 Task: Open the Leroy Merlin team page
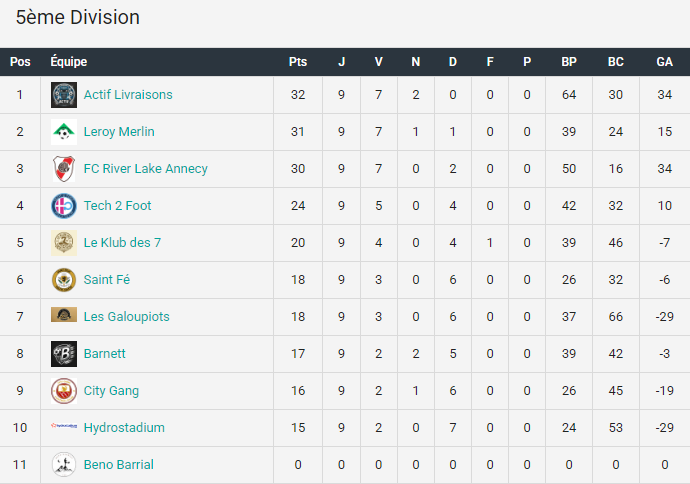pyautogui.click(x=119, y=132)
